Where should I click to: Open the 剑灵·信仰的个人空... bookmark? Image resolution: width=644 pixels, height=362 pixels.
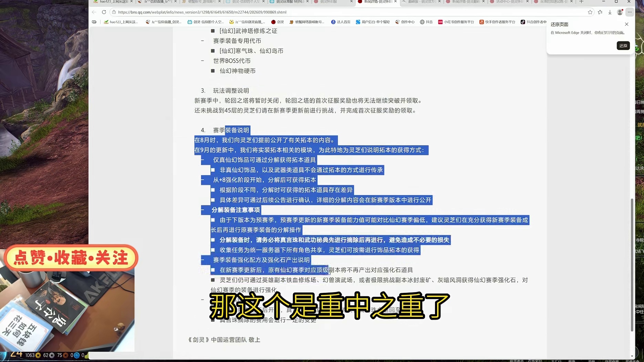click(x=206, y=22)
